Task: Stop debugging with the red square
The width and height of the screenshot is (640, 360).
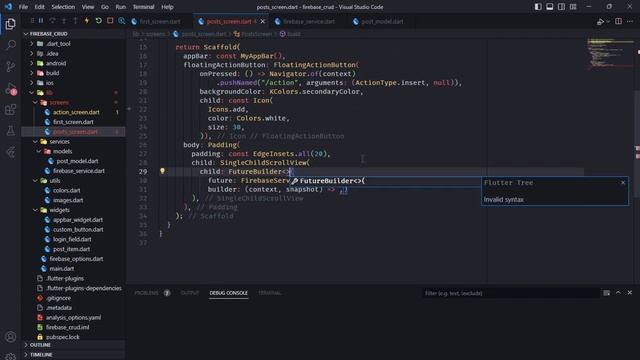Action: tap(110, 21)
